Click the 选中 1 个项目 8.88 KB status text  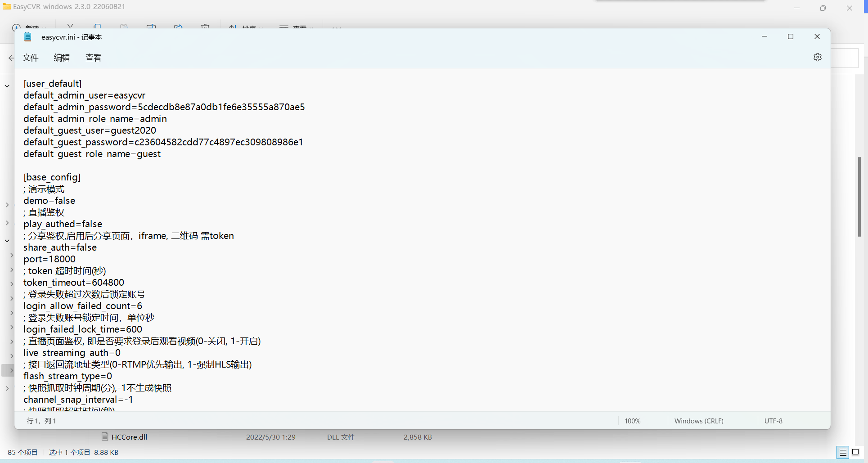84,452
